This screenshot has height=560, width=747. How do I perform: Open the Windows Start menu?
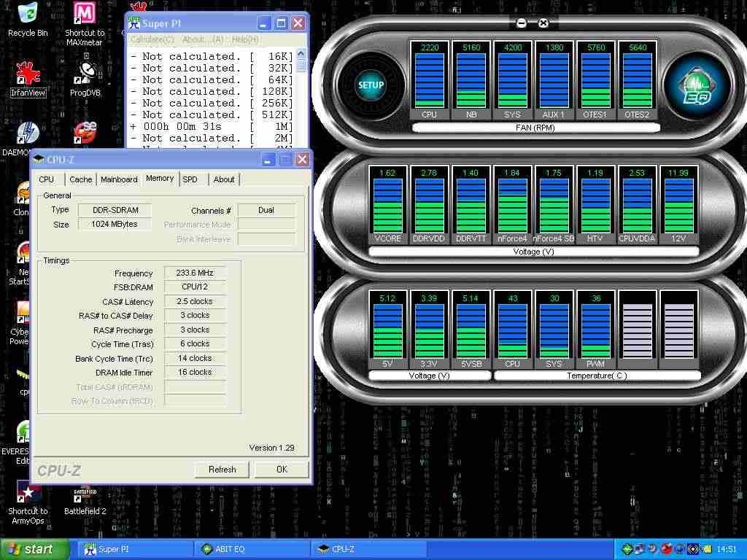[34, 549]
